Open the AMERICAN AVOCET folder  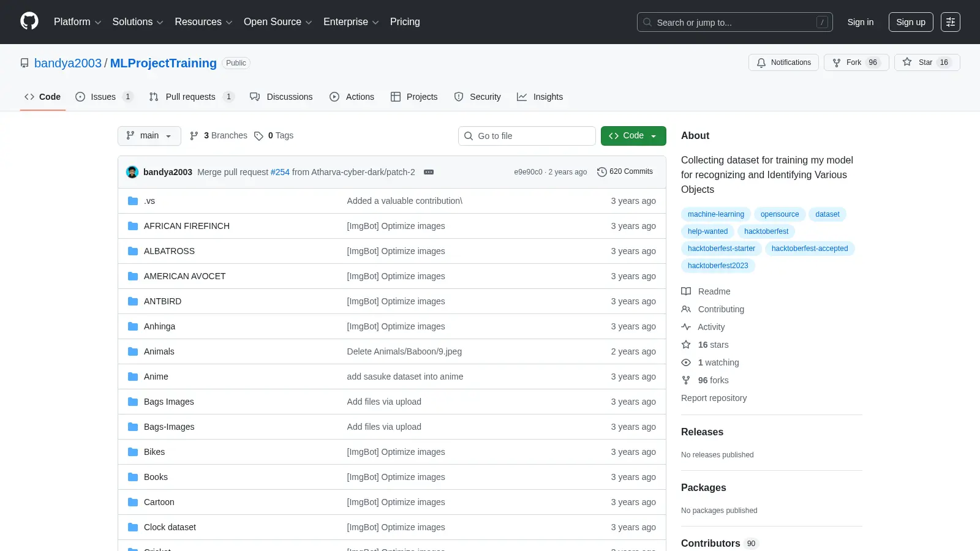pos(184,276)
